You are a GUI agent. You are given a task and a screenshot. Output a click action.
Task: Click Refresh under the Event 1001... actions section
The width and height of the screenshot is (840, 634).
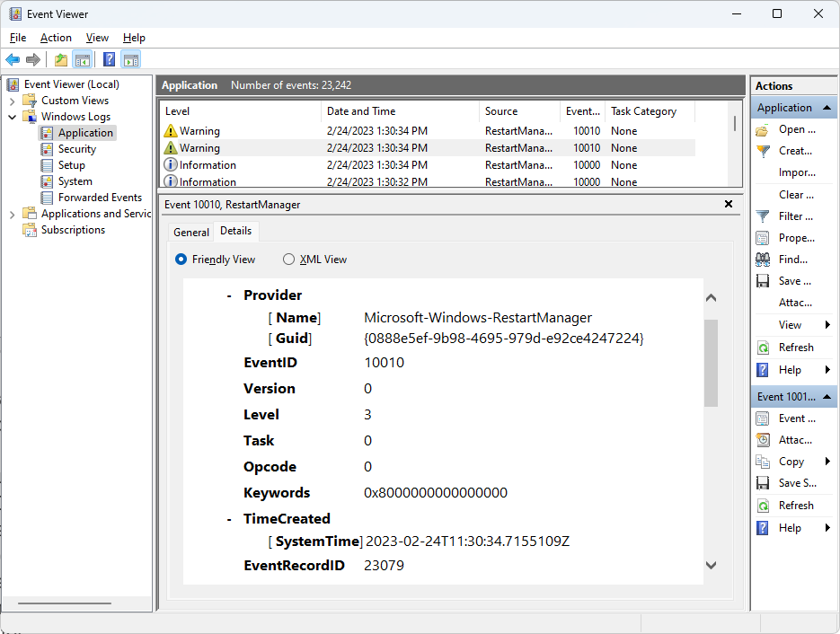pos(796,505)
